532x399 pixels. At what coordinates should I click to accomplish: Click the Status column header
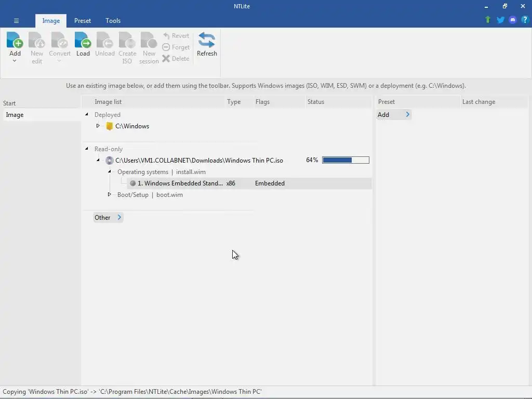tap(339, 102)
